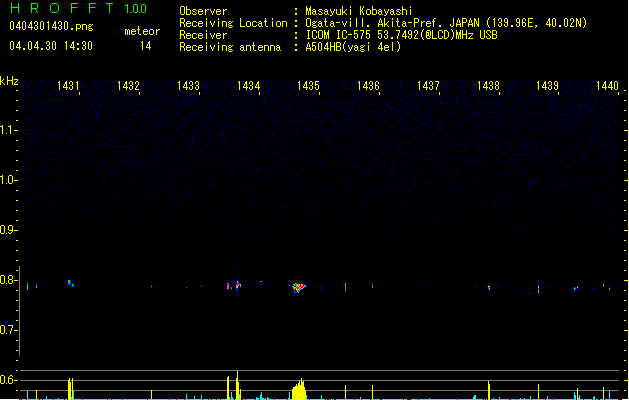Click the 1436 time axis marker
The height and width of the screenshot is (400, 629).
[368, 85]
